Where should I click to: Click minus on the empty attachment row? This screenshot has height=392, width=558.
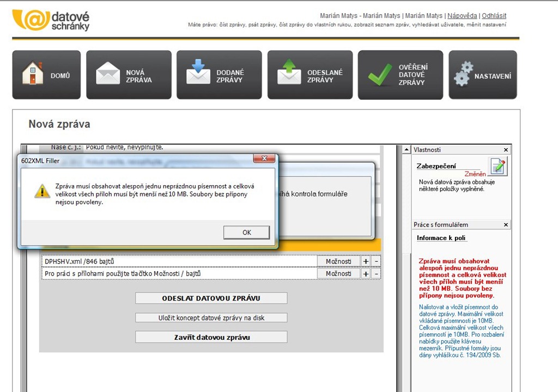click(x=376, y=273)
